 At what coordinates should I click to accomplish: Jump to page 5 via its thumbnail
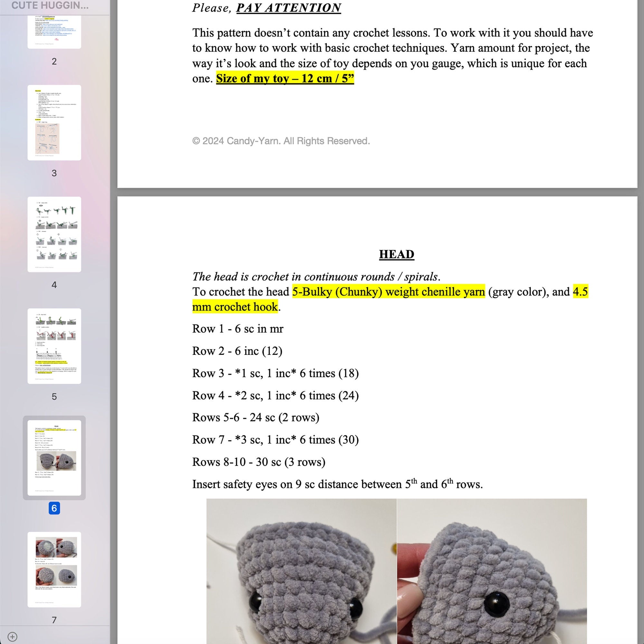pos(54,347)
